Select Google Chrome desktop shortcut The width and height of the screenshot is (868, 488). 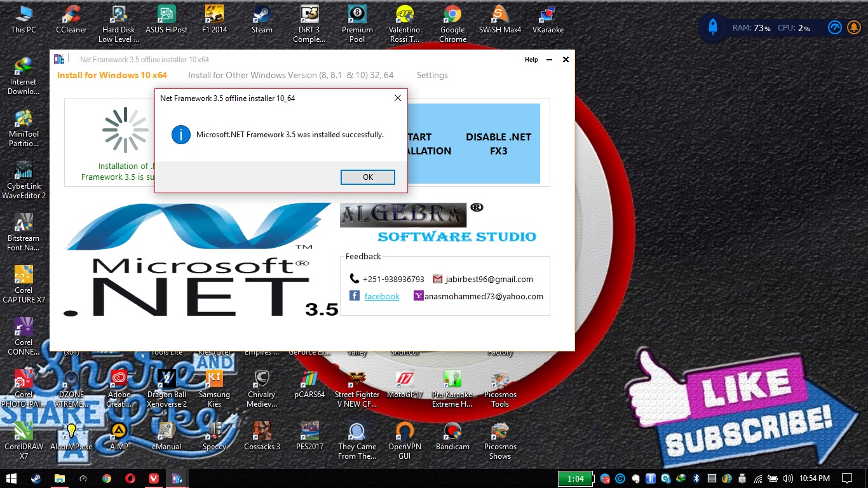452,24
